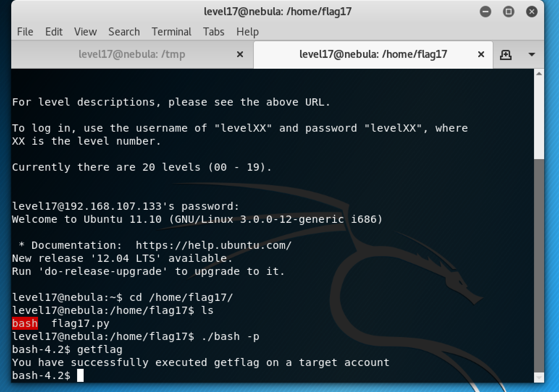Open the Tabs menu
The height and width of the screenshot is (392, 559).
coord(213,32)
